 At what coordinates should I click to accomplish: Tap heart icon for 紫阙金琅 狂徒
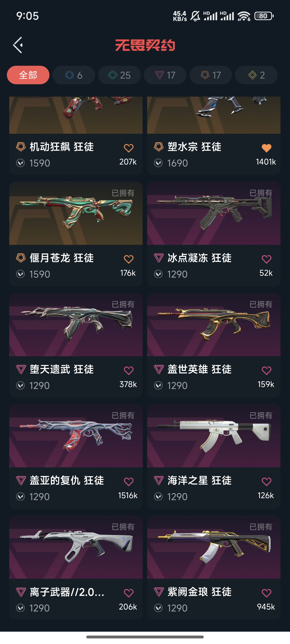266,593
